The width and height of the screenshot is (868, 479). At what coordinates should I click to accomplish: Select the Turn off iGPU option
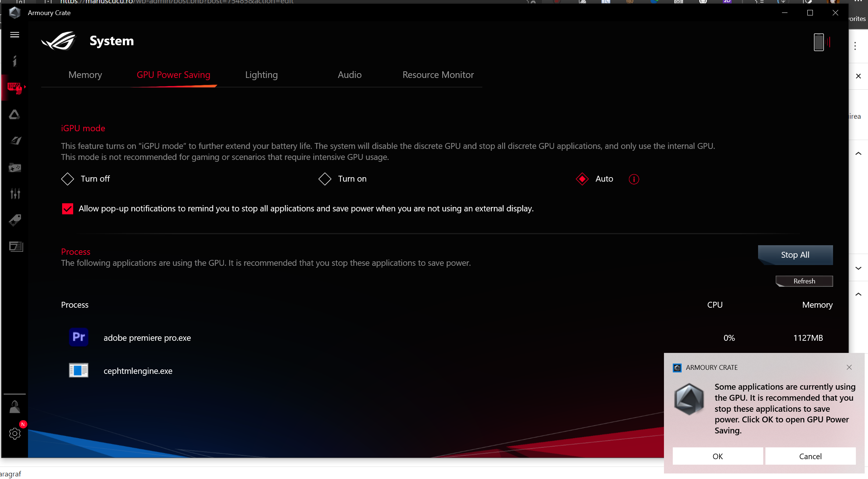click(68, 179)
